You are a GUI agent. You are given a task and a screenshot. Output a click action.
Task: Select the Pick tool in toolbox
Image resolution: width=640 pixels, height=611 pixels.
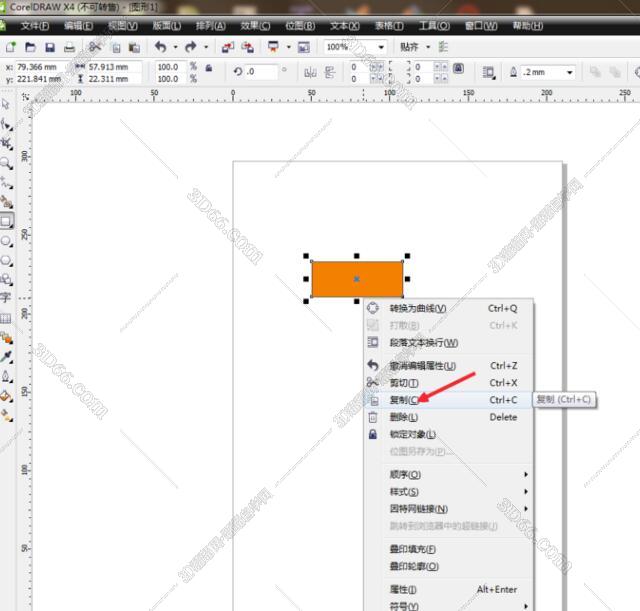[6, 104]
